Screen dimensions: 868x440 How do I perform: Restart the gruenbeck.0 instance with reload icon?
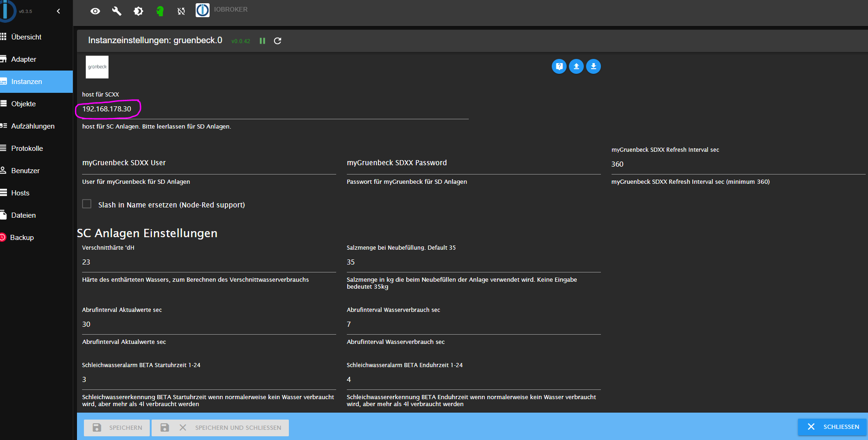[x=278, y=41]
